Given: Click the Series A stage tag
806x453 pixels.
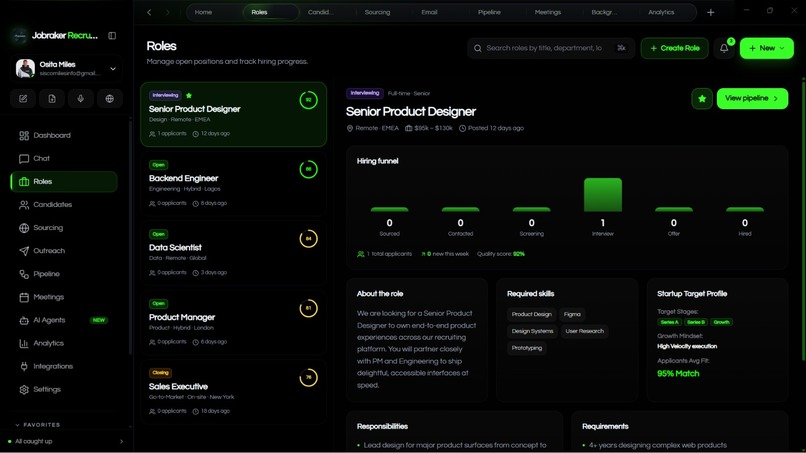Looking at the screenshot, I should 669,322.
